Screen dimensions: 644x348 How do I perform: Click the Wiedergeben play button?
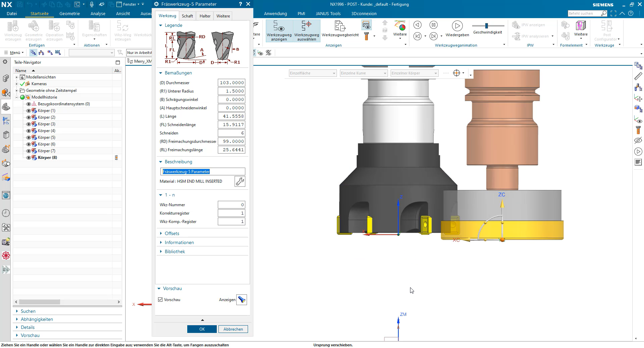click(457, 26)
